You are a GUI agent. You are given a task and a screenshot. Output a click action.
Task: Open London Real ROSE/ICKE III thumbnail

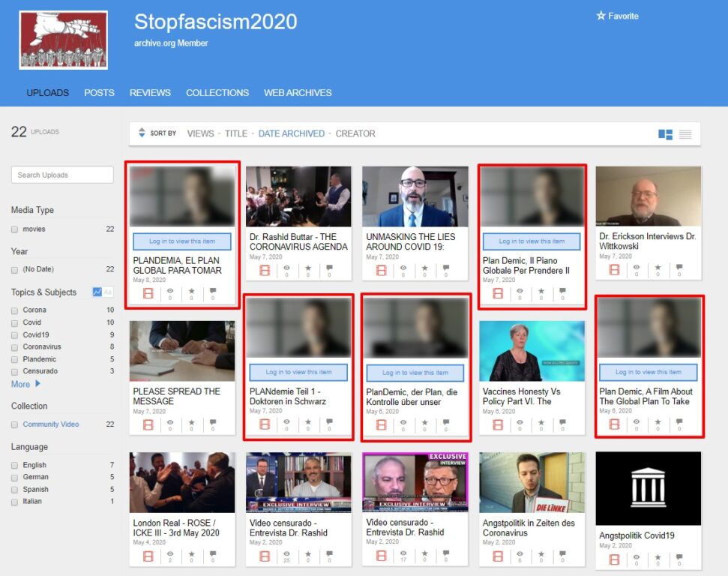tap(182, 483)
